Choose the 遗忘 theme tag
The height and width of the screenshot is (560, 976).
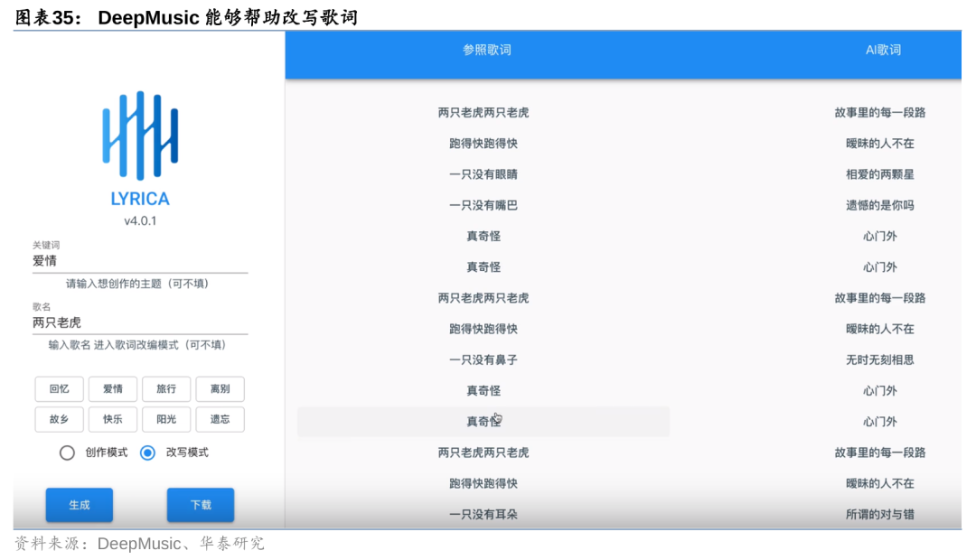(x=220, y=419)
